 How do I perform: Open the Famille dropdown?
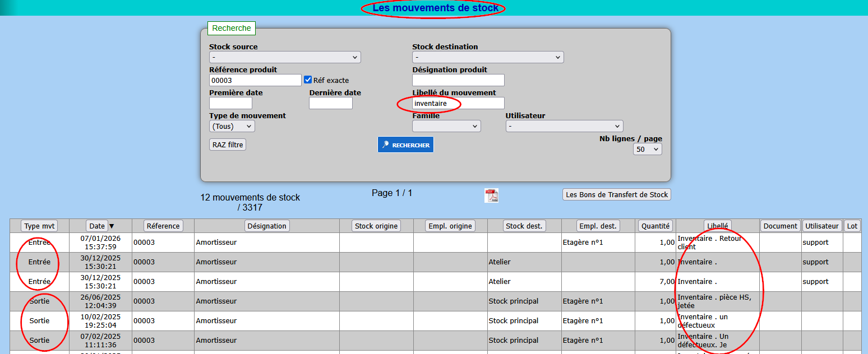446,126
